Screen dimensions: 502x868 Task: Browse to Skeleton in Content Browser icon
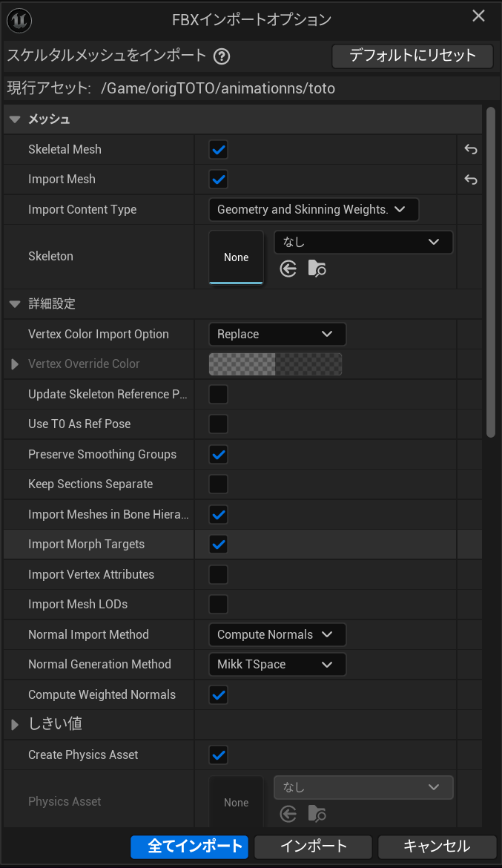(x=317, y=269)
